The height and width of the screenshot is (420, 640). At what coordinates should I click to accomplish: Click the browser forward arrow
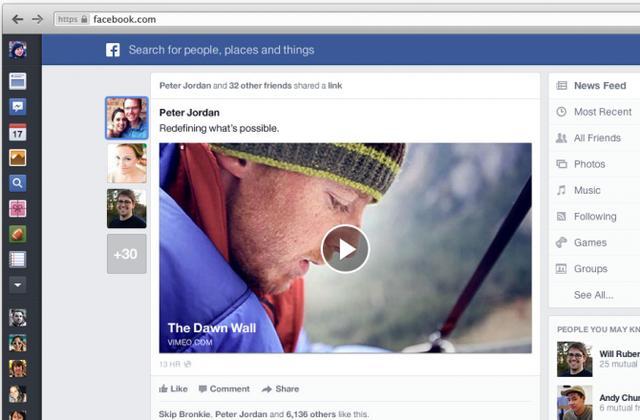click(38, 19)
